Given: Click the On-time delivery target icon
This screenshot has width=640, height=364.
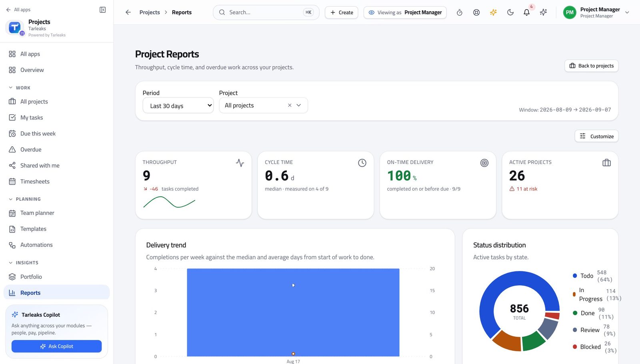Looking at the screenshot, I should (x=484, y=163).
